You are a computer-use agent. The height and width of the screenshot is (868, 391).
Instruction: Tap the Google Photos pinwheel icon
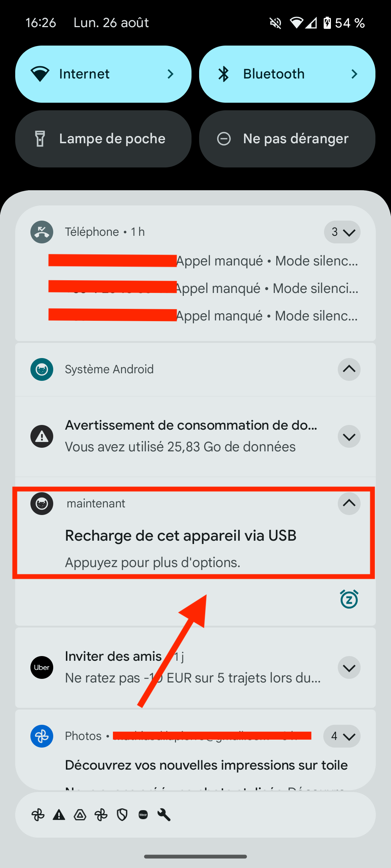42,736
